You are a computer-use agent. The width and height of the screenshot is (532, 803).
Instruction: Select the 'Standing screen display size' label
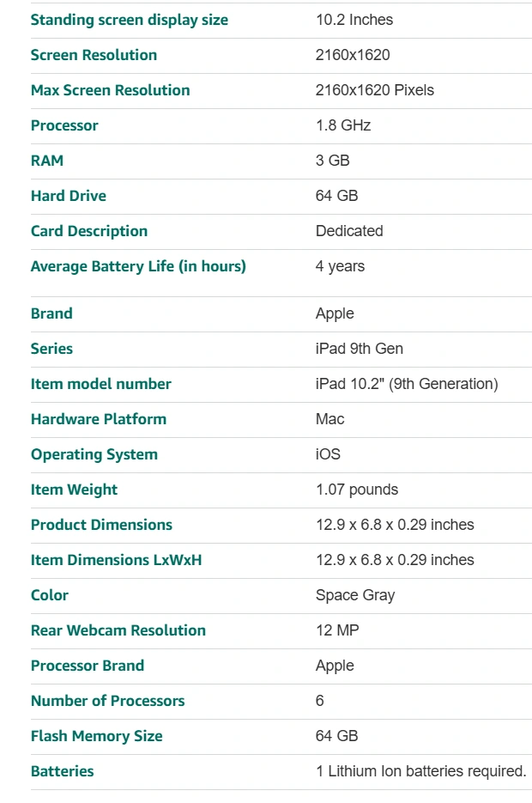(x=130, y=20)
